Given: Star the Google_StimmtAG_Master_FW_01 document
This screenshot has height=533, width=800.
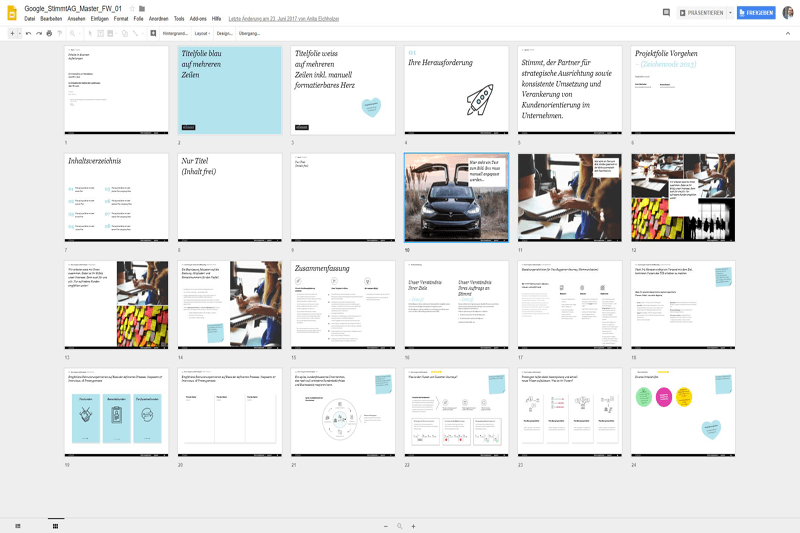Looking at the screenshot, I should [132, 9].
